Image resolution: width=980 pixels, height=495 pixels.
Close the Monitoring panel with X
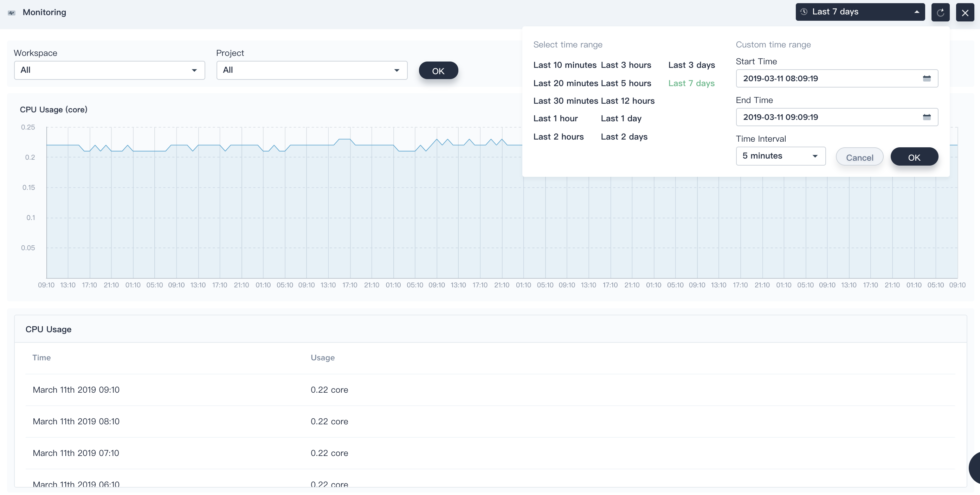click(x=965, y=12)
